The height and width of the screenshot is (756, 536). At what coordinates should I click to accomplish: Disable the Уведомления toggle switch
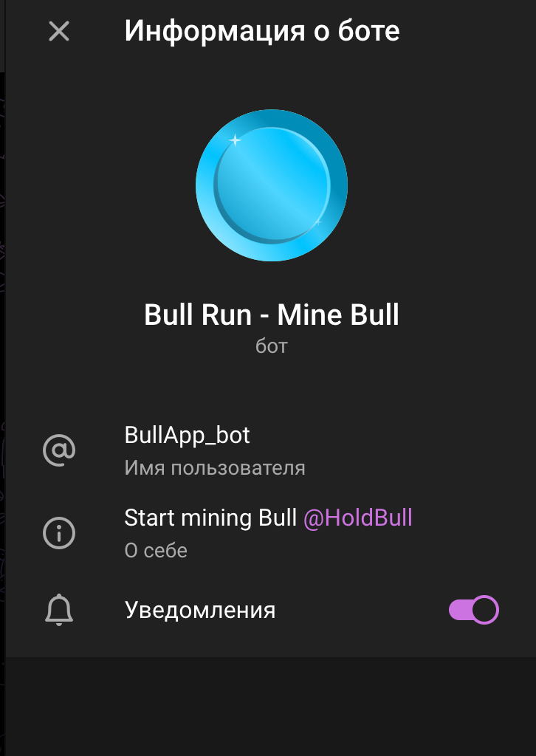click(473, 610)
